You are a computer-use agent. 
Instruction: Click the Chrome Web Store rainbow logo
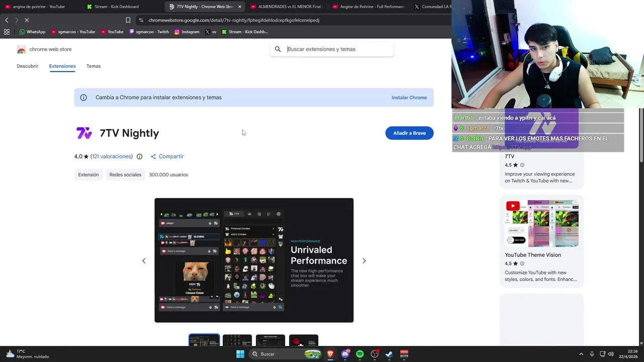click(21, 49)
